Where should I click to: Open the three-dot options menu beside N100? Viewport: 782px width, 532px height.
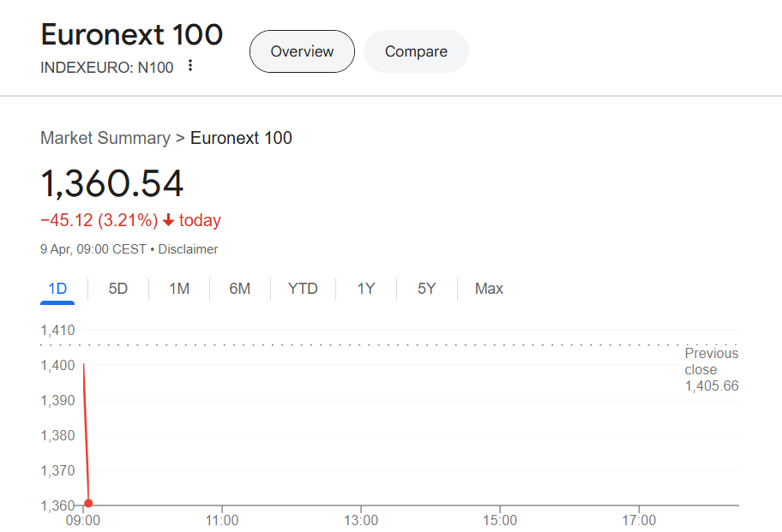coord(190,65)
